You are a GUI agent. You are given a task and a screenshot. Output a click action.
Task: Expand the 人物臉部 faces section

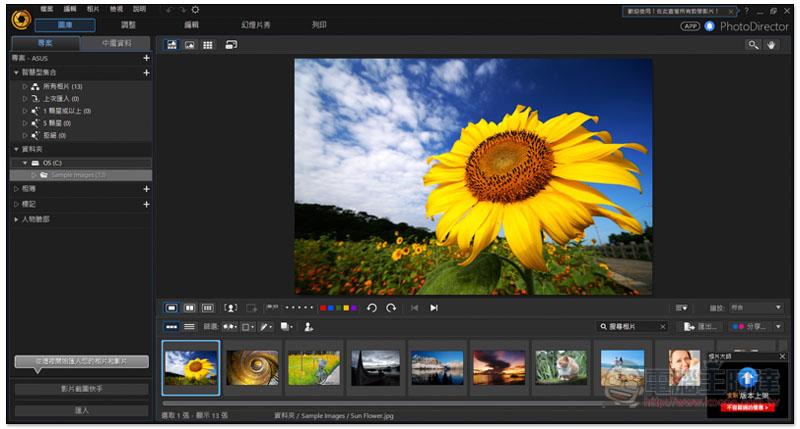(x=16, y=219)
